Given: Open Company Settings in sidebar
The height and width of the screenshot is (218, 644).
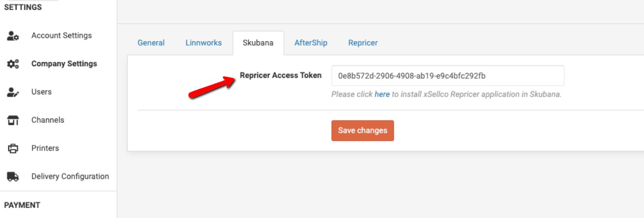Looking at the screenshot, I should point(64,64).
